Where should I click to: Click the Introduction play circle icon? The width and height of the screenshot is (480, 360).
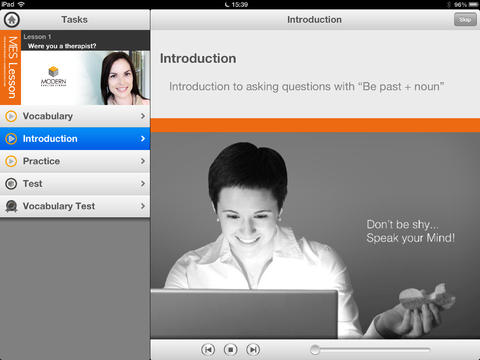[11, 139]
